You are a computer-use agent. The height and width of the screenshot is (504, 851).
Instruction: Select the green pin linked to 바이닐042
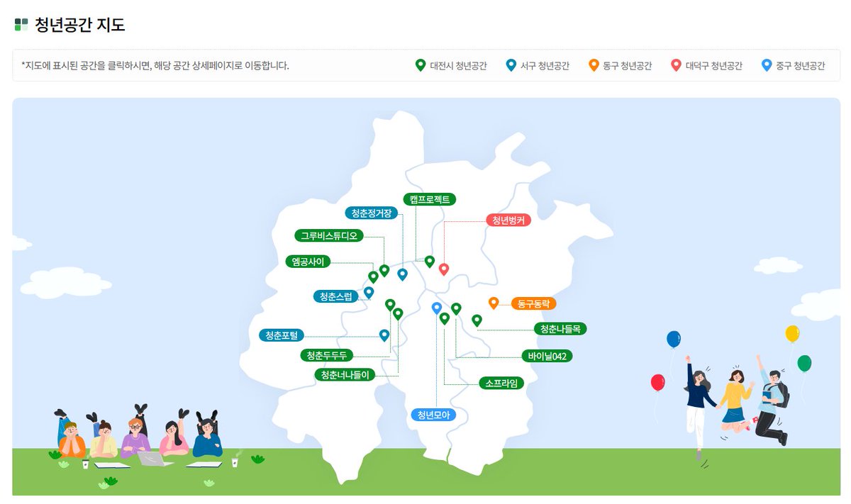456,308
